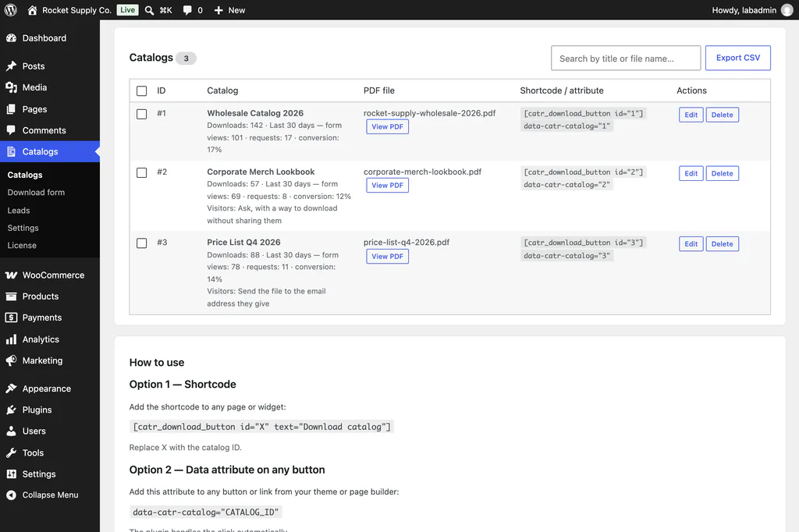799x532 pixels.
Task: Click the Appearance paintbrush icon
Action: click(11, 388)
